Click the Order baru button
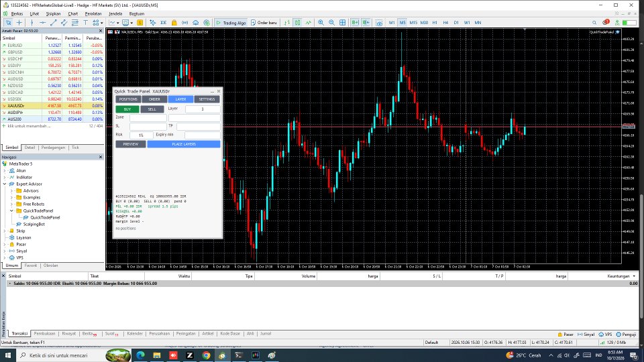Screen dimensions: 644x362 pyautogui.click(x=264, y=23)
